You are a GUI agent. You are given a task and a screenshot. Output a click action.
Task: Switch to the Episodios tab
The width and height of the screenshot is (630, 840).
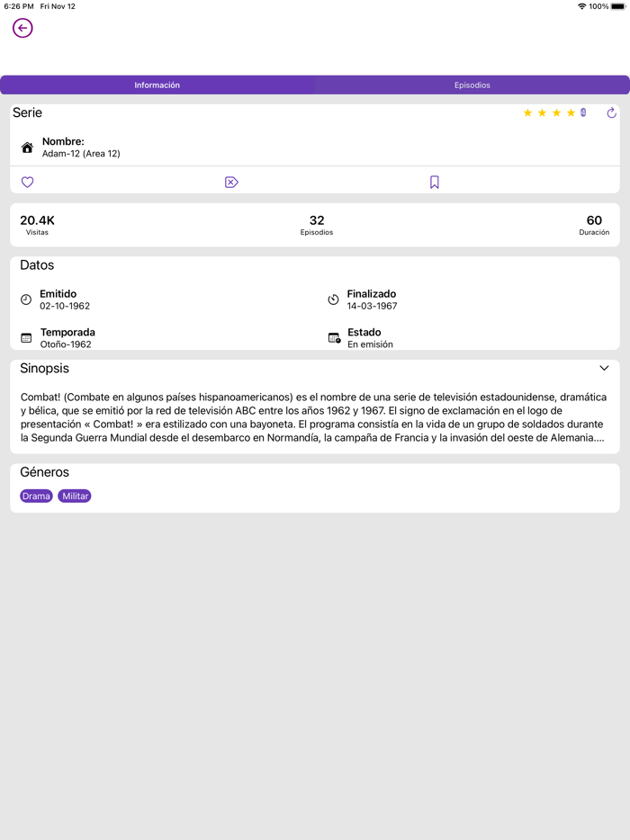[472, 85]
